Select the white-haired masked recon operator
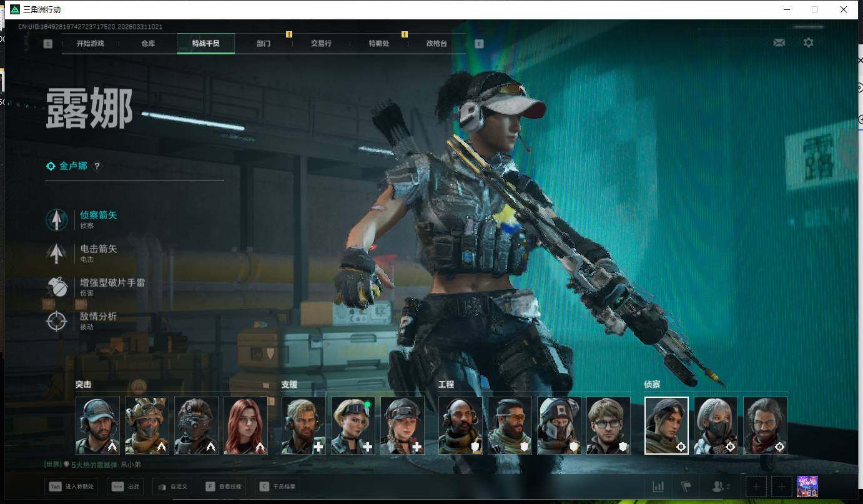Screen dimensions: 863x504 (716, 425)
